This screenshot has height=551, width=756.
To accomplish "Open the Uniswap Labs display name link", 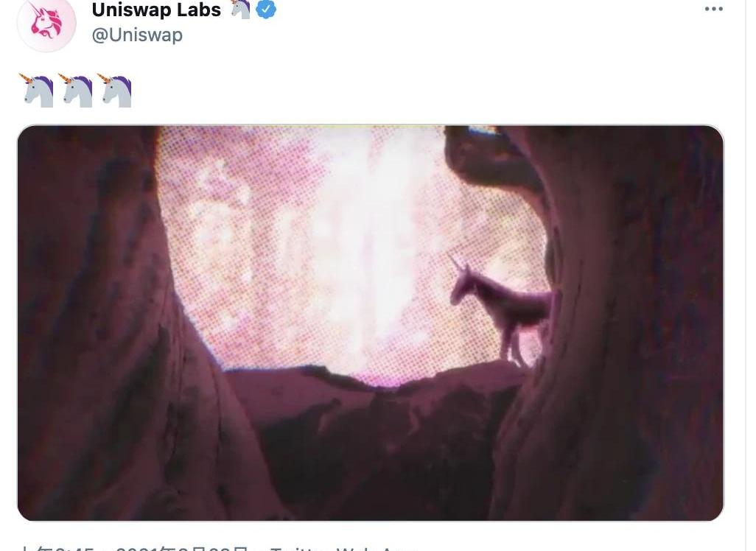I will 156,10.
